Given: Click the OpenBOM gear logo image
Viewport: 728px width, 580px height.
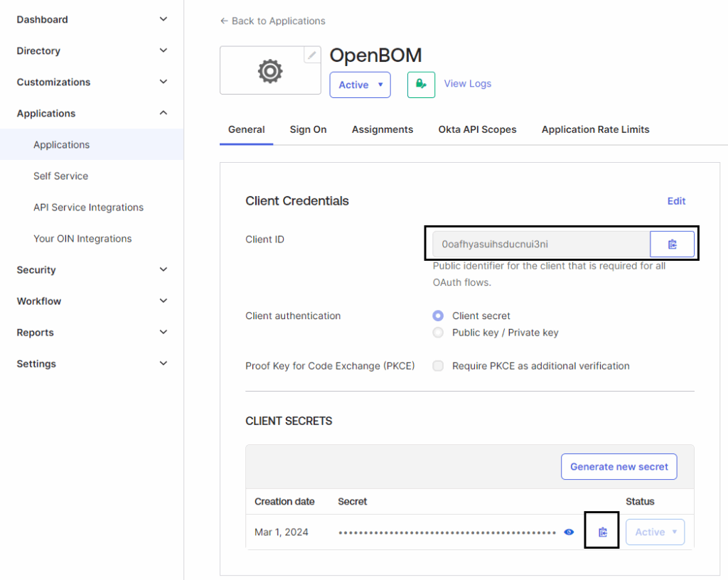Looking at the screenshot, I should [x=270, y=71].
